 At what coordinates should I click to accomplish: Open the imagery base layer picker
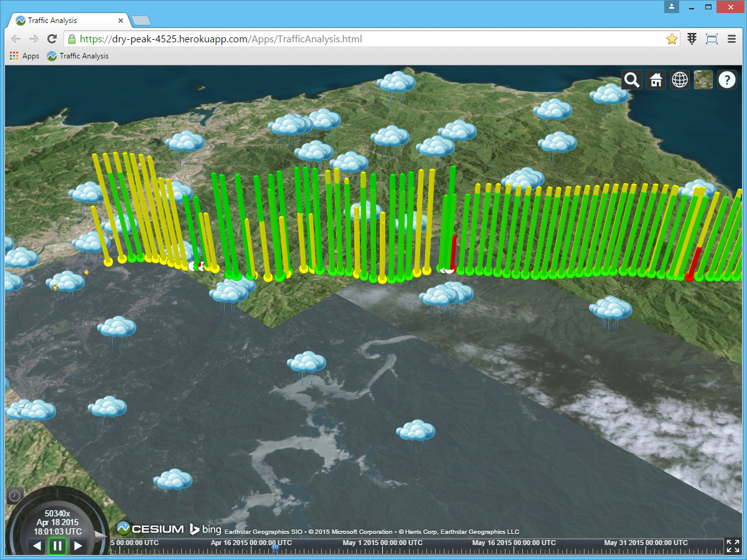[x=703, y=80]
